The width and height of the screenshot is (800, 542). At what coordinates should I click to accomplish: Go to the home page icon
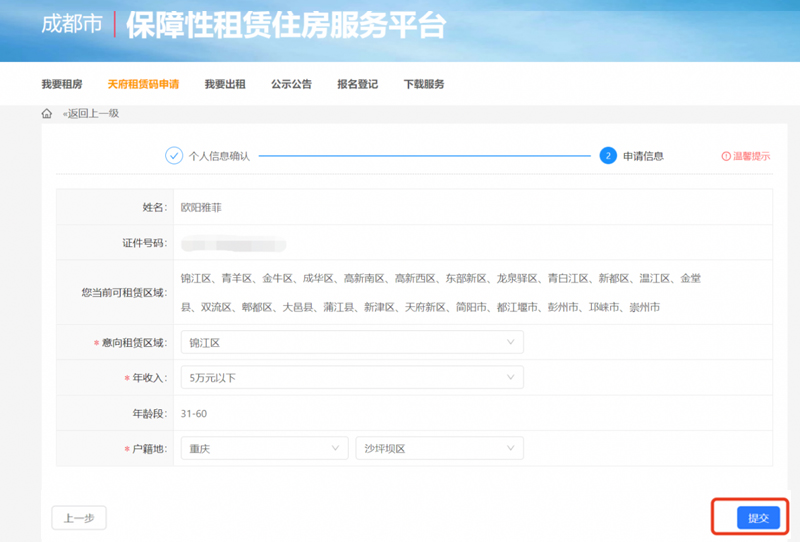pyautogui.click(x=47, y=113)
